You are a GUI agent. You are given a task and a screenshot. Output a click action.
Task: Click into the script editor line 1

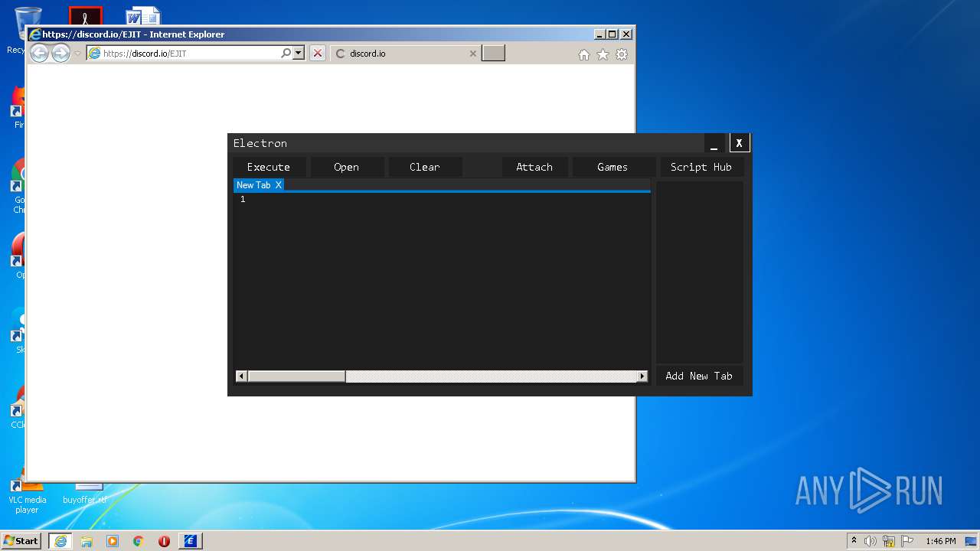pyautogui.click(x=444, y=199)
